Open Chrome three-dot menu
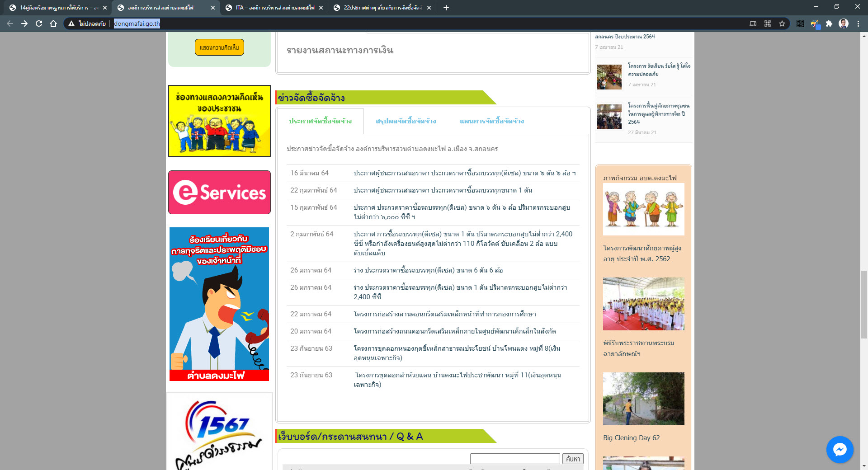 pyautogui.click(x=858, y=23)
